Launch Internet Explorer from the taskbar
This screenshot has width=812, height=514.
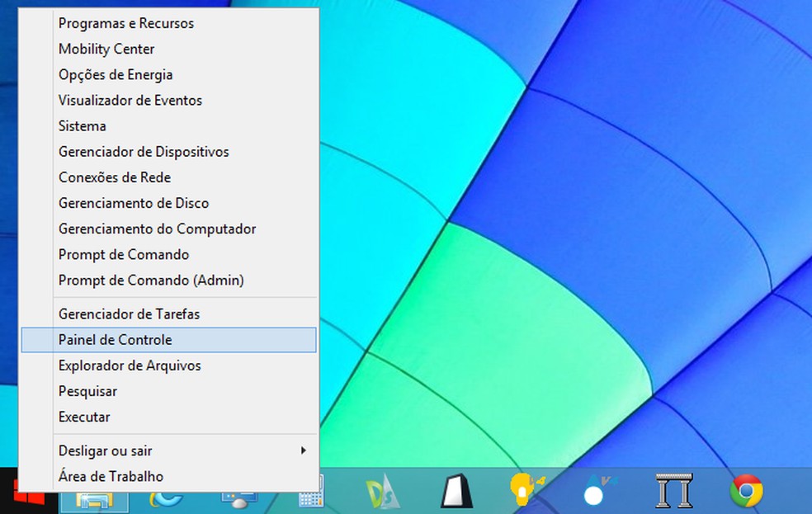pyautogui.click(x=165, y=499)
